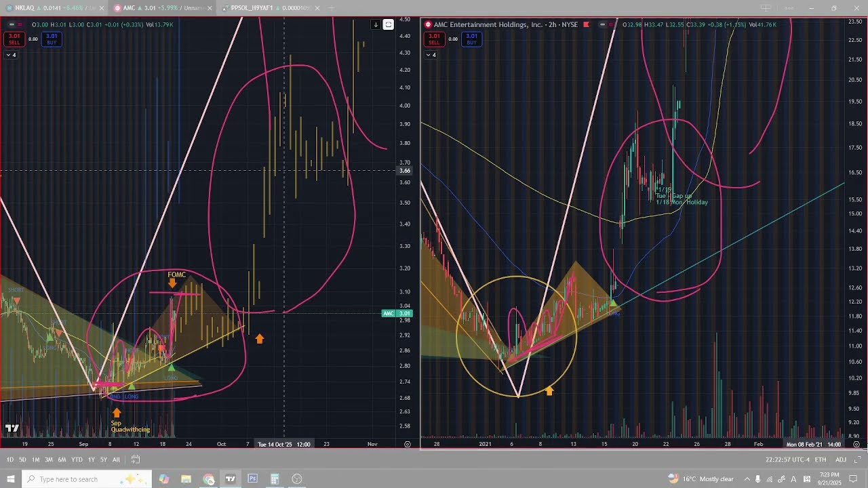Click the Sep Quadwitching arrow marker
The width and height of the screenshot is (868, 488).
[117, 413]
